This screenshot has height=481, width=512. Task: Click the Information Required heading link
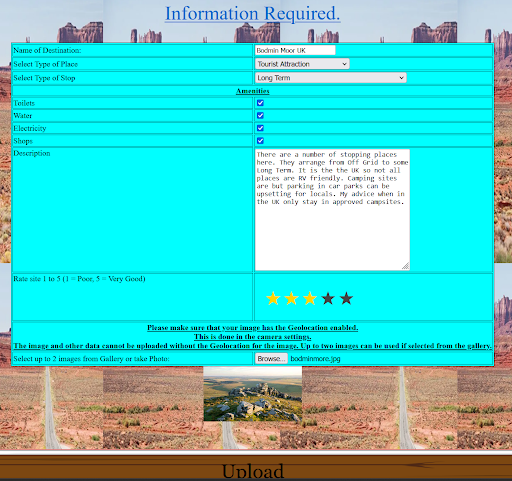[x=253, y=13]
